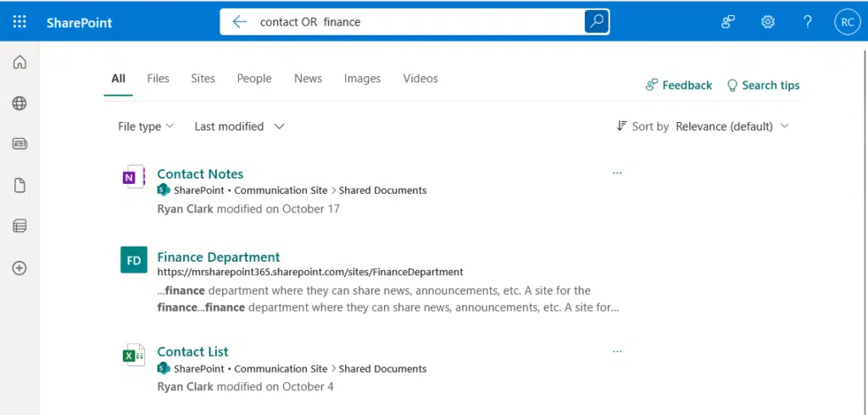Open the Contact Notes result
The image size is (868, 415).
[x=200, y=174]
